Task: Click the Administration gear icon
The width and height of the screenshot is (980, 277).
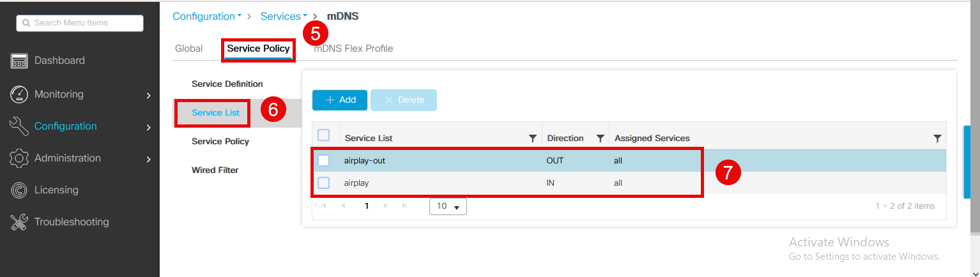Action: coord(19,158)
